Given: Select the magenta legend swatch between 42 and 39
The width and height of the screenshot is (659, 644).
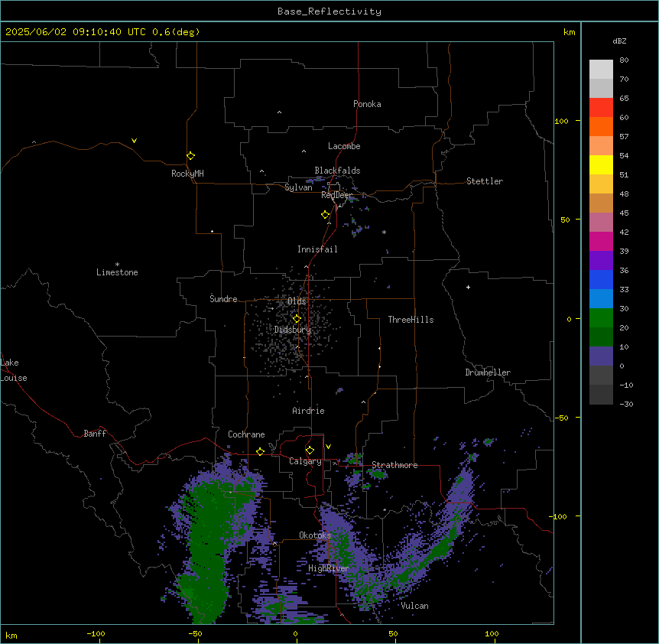Looking at the screenshot, I should 601,241.
